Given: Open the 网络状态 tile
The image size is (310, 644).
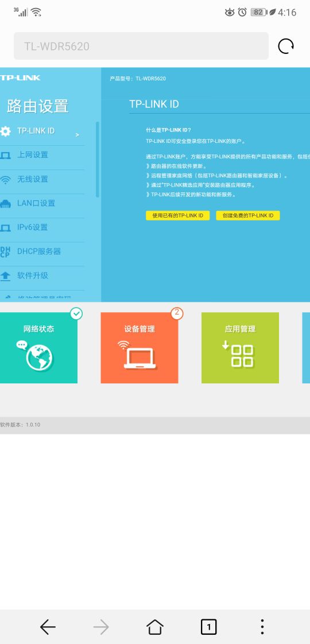Looking at the screenshot, I should click(38, 348).
